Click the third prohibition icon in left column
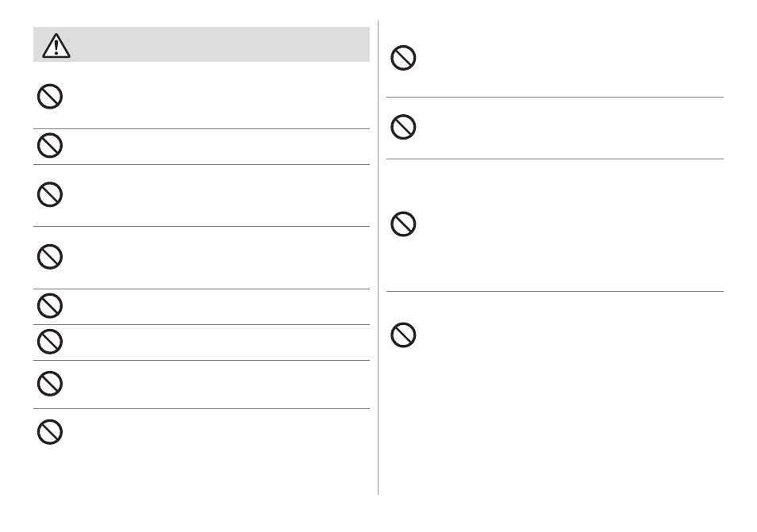This screenshot has width=757, height=532. (50, 194)
